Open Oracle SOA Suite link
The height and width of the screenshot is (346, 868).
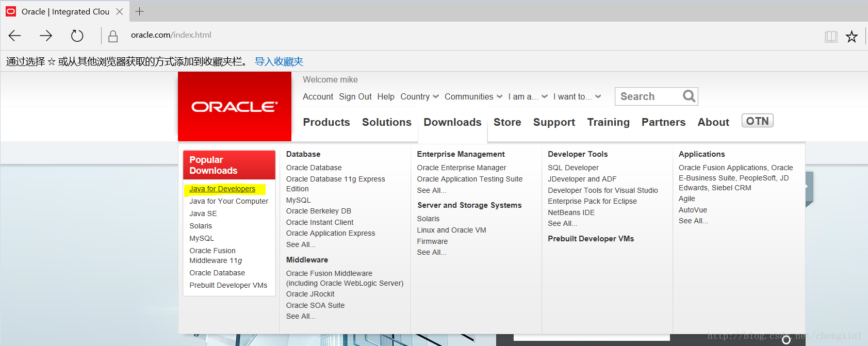[x=315, y=305]
